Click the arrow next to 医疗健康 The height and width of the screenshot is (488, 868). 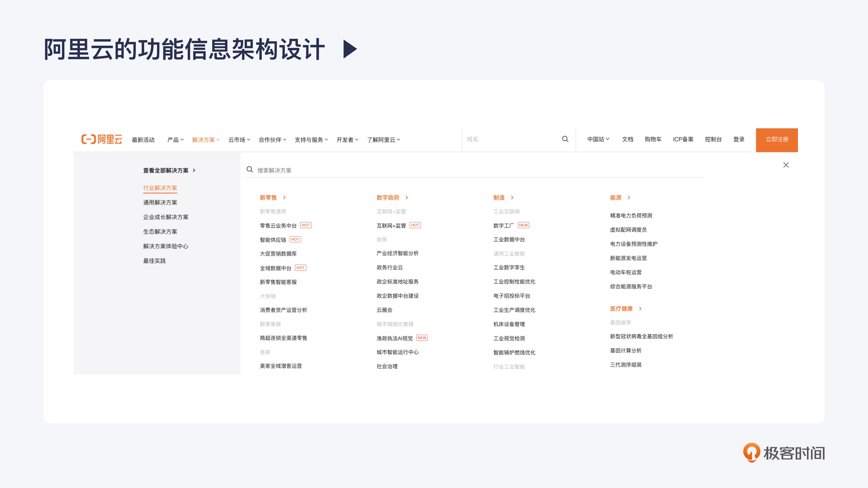tap(640, 308)
